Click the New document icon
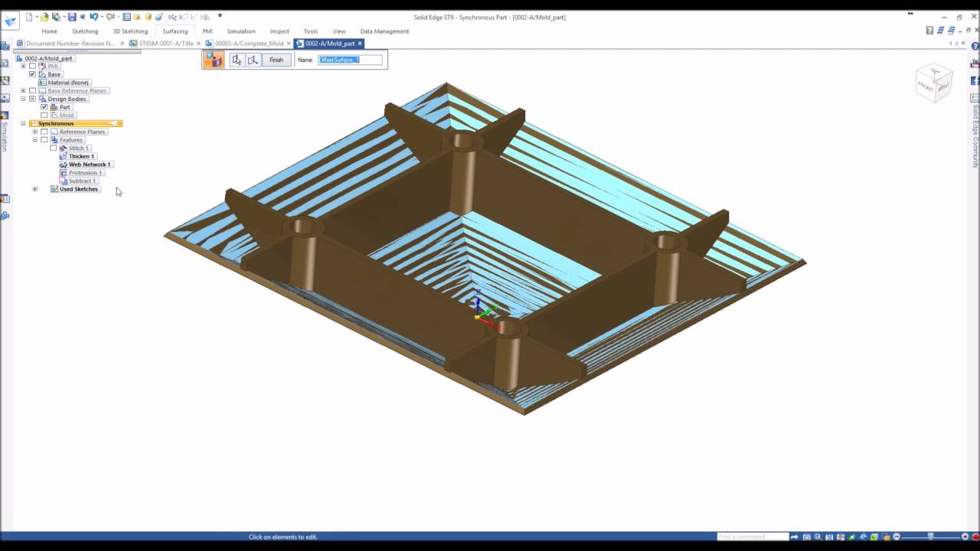Viewport: 980px width, 551px height. point(29,16)
